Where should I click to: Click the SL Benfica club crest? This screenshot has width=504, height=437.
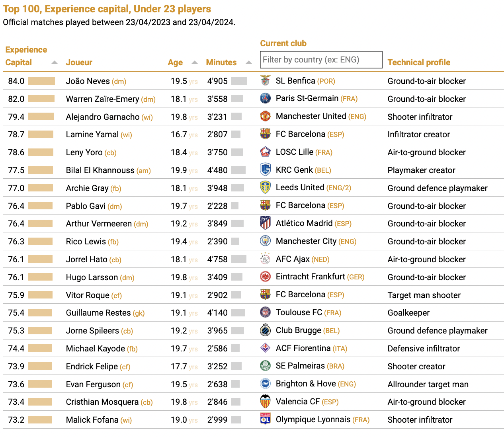click(265, 80)
